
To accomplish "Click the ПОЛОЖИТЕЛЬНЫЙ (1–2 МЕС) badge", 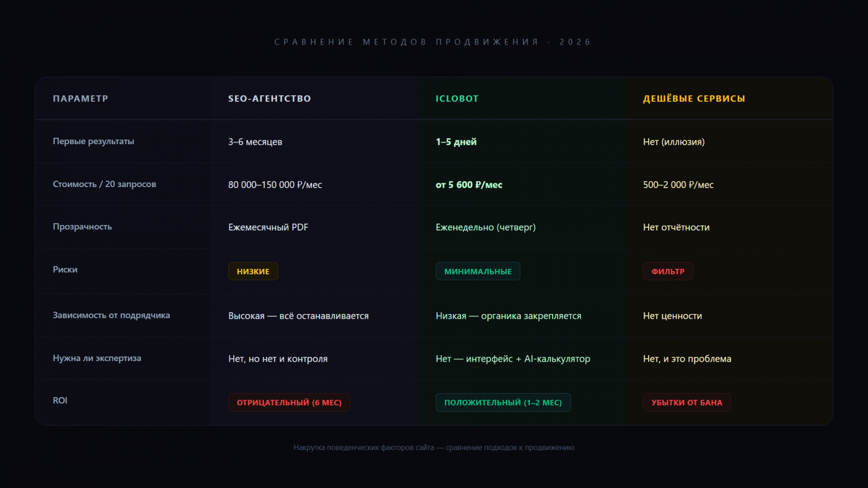I will (503, 402).
